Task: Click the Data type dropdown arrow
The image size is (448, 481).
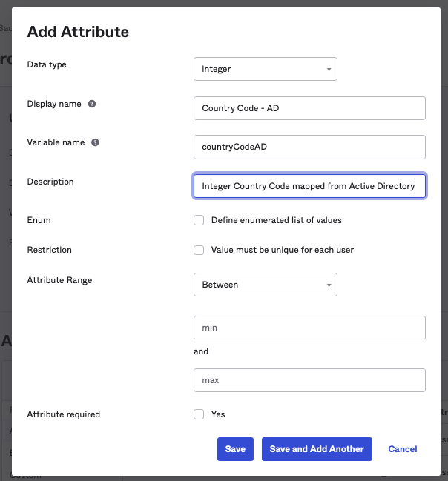Action: coord(328,69)
